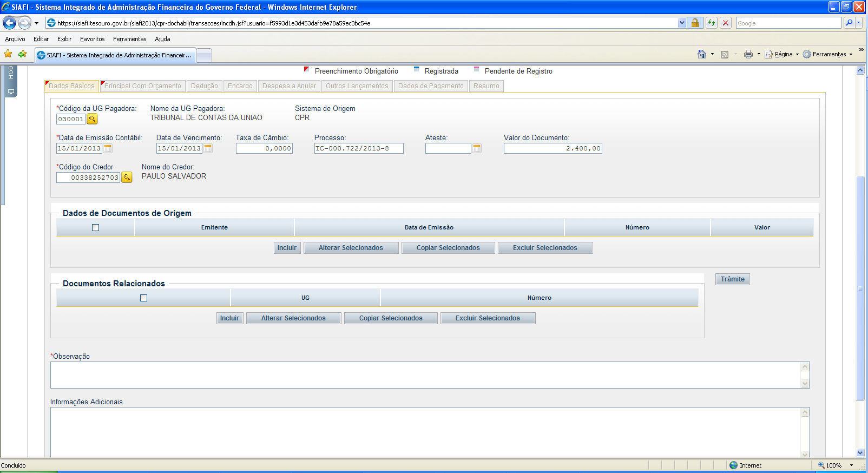Open the Ajuda menu
This screenshot has height=473, width=868.
point(162,39)
